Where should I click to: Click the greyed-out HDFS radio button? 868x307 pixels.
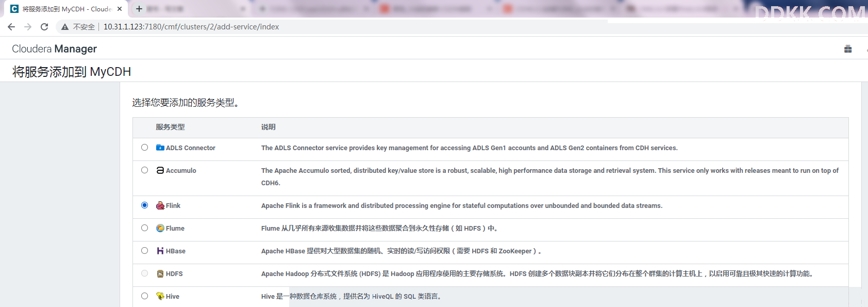point(144,273)
